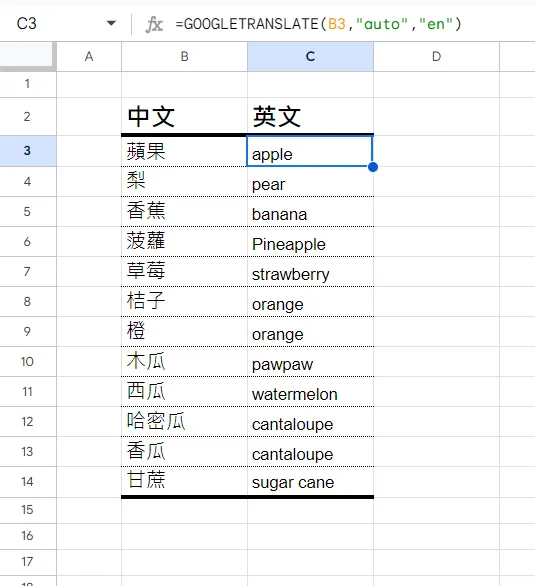Click the GOOGLETRANSLATE formula in the formula bar
Viewport: 535px width, 586px height.
(319, 24)
